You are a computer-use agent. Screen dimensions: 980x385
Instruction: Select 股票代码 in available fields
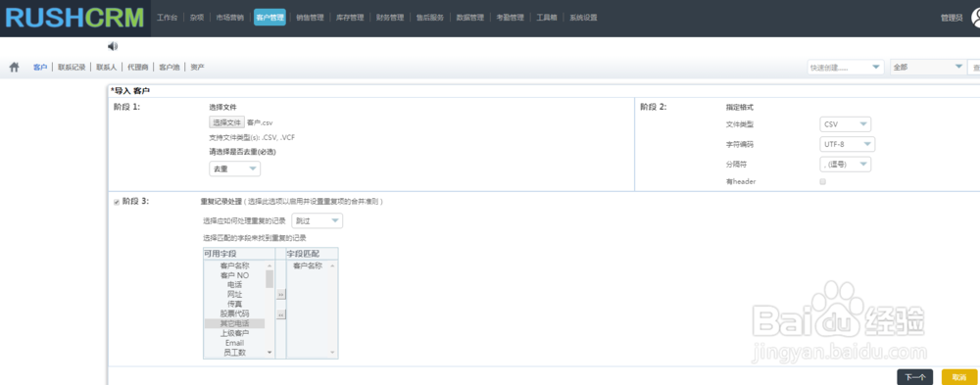tap(234, 313)
